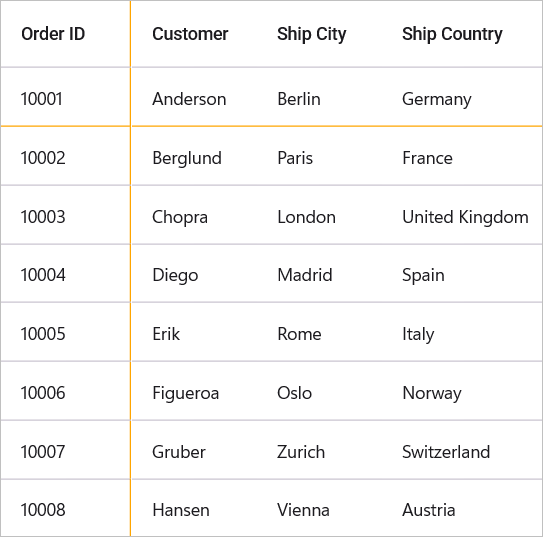Click the Berlin city cell
The height and width of the screenshot is (537, 543).
pyautogui.click(x=319, y=97)
